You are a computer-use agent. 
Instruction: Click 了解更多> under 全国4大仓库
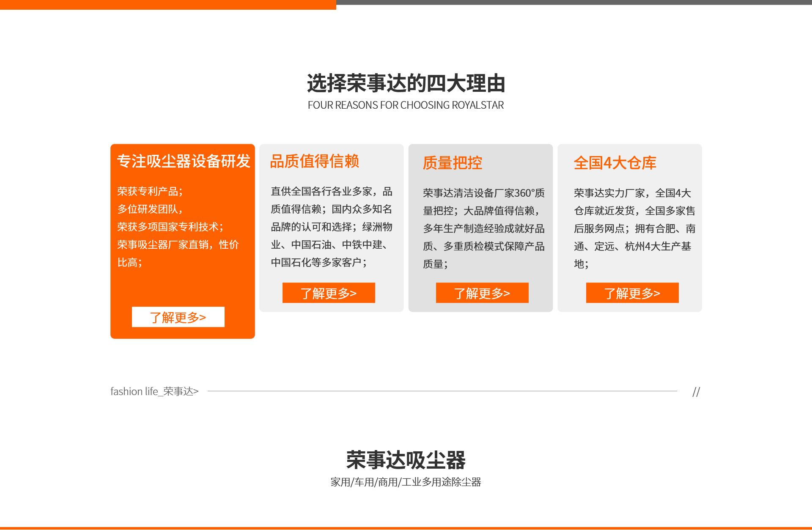(x=632, y=293)
